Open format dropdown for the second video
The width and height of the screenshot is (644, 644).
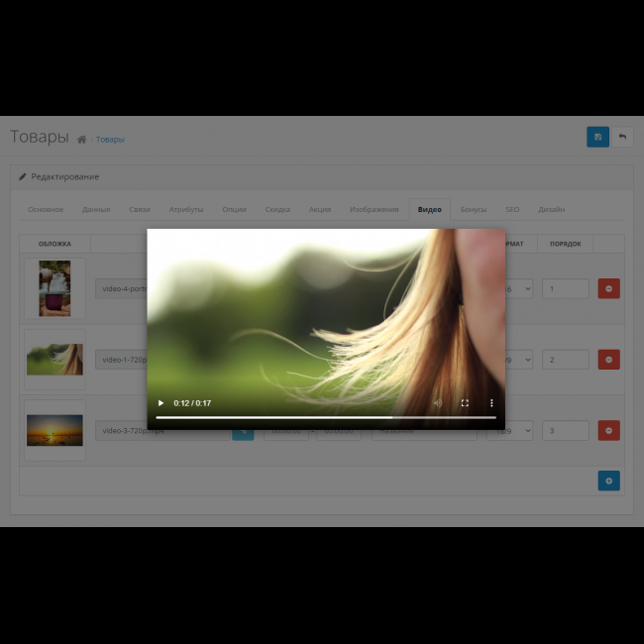click(x=520, y=360)
